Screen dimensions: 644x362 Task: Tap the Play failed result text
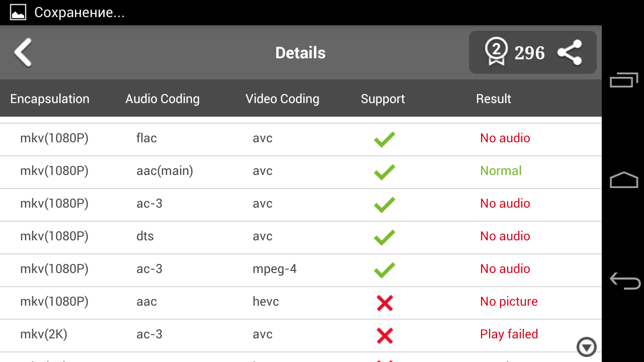(x=509, y=334)
